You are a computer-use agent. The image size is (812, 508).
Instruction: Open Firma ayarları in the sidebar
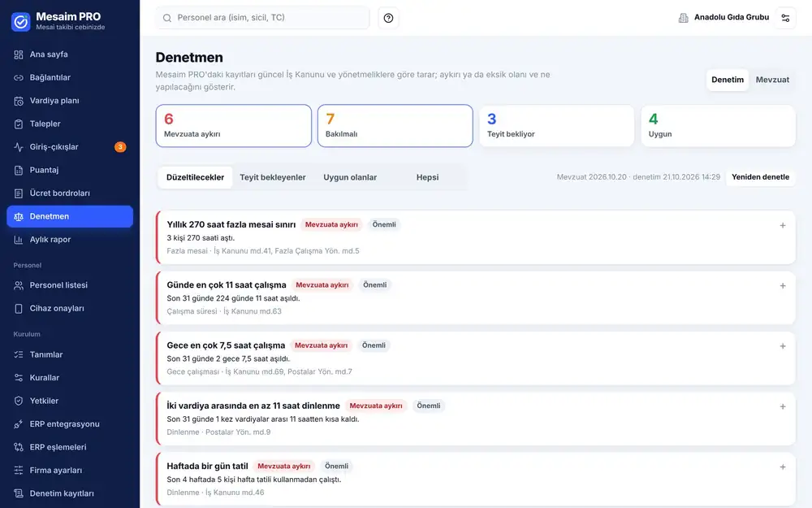click(x=70, y=470)
